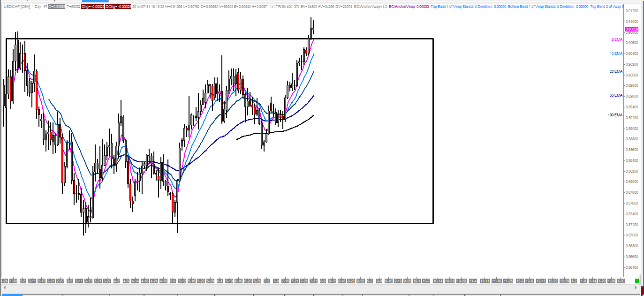Click the BV=34803 bid volume value

tap(309, 7)
